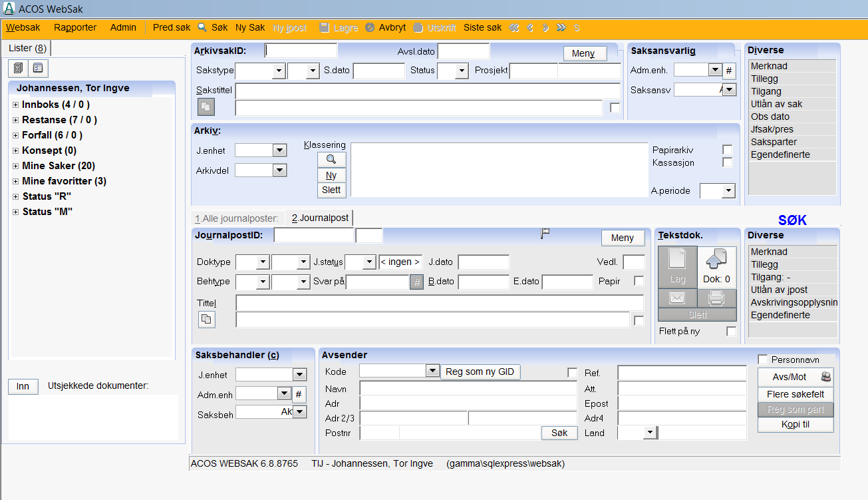Image resolution: width=868 pixels, height=500 pixels.
Task: Open the Websak menu
Action: coord(23,28)
